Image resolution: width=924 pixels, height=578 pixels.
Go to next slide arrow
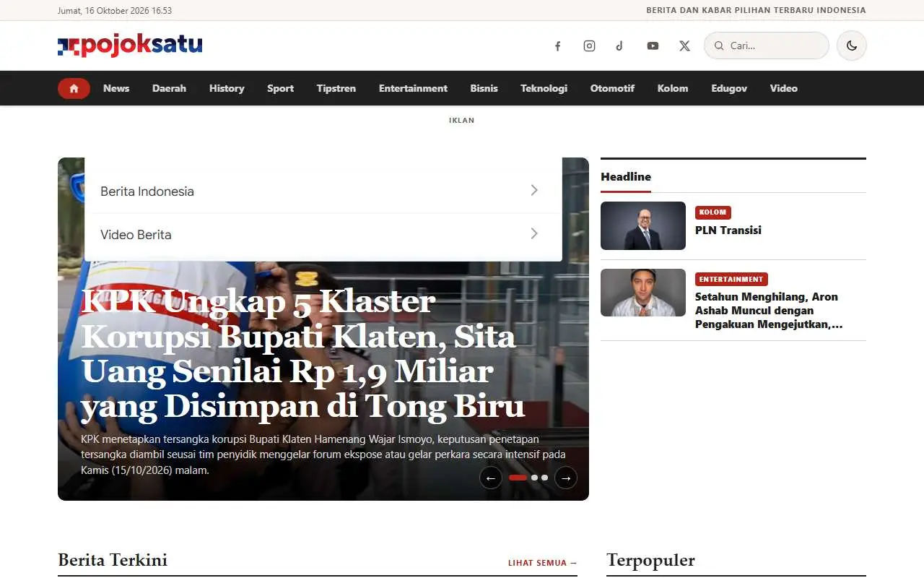click(566, 478)
